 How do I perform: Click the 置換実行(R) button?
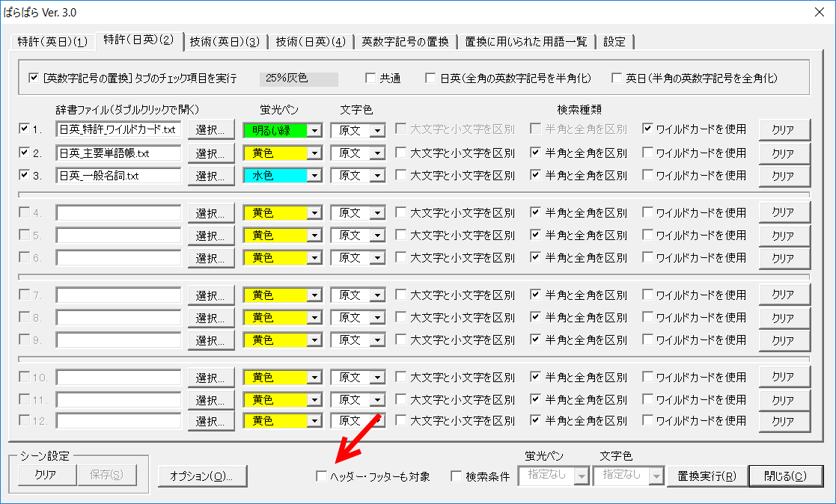[x=707, y=476]
